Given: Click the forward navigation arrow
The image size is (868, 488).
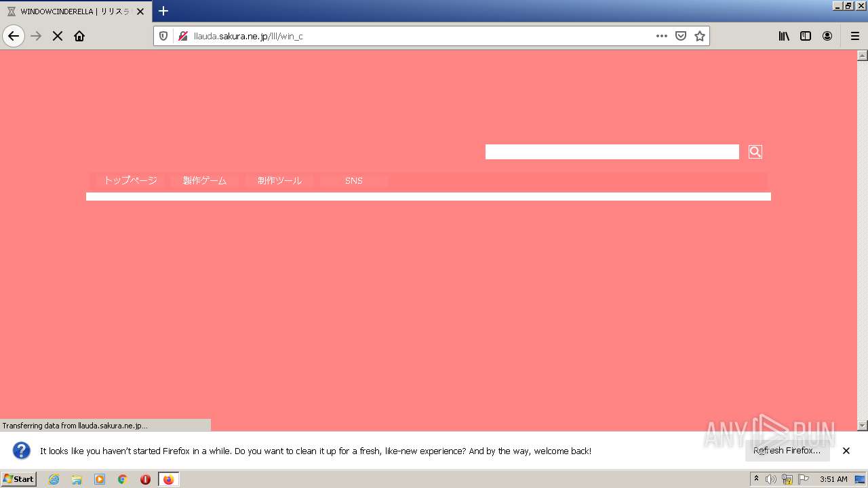Looking at the screenshot, I should pos(36,36).
